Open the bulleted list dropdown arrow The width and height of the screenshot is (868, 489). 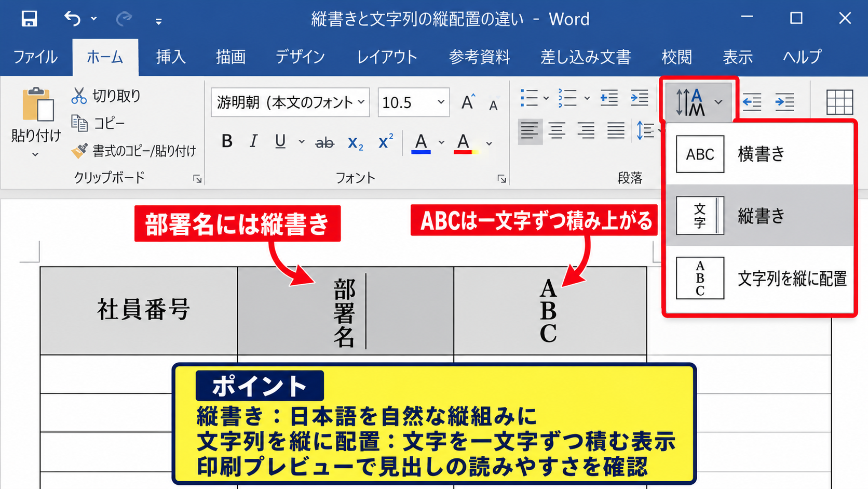pyautogui.click(x=546, y=98)
